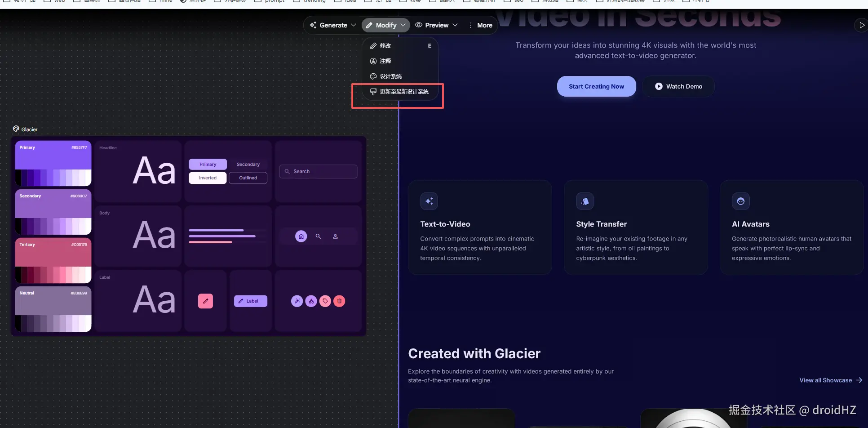Collapse the Modify dropdown menu

tap(385, 25)
